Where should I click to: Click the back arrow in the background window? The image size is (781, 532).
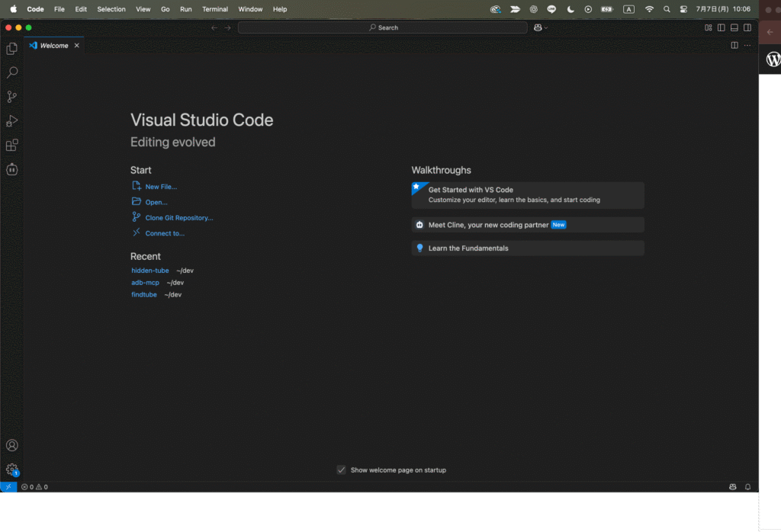(770, 32)
